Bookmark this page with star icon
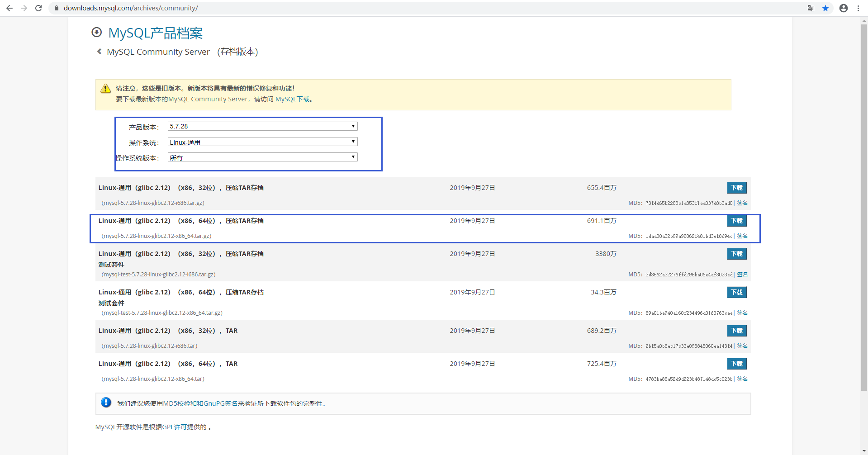 825,8
